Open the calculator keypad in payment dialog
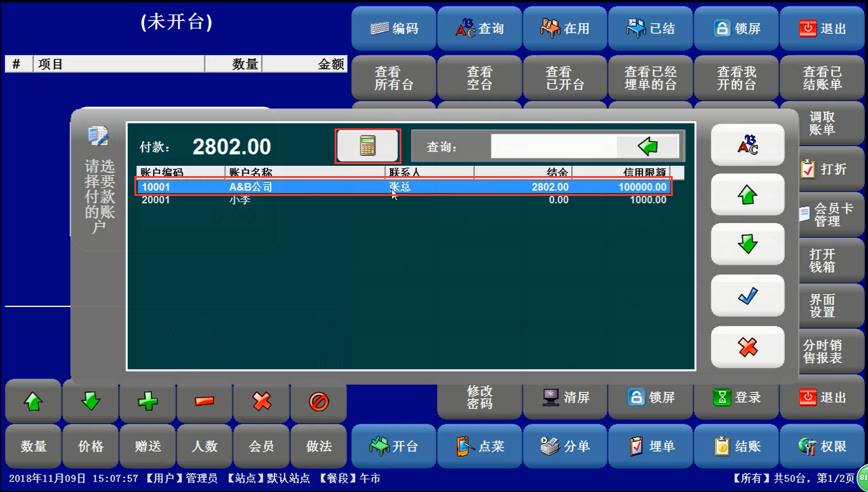Screen dimensions: 868x492 coord(368,146)
